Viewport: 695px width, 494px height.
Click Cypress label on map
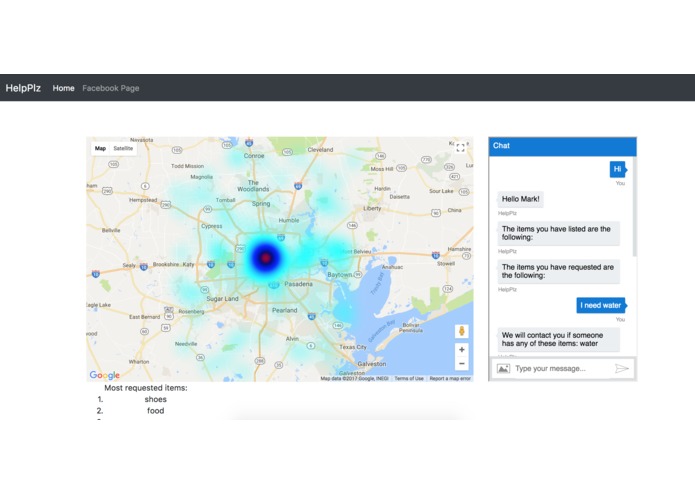point(211,226)
